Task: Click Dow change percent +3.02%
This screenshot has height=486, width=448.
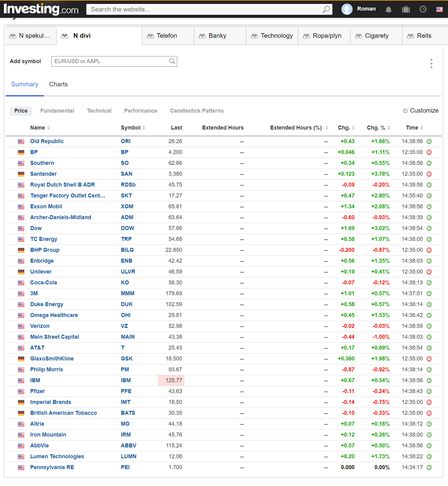Action: pyautogui.click(x=380, y=228)
